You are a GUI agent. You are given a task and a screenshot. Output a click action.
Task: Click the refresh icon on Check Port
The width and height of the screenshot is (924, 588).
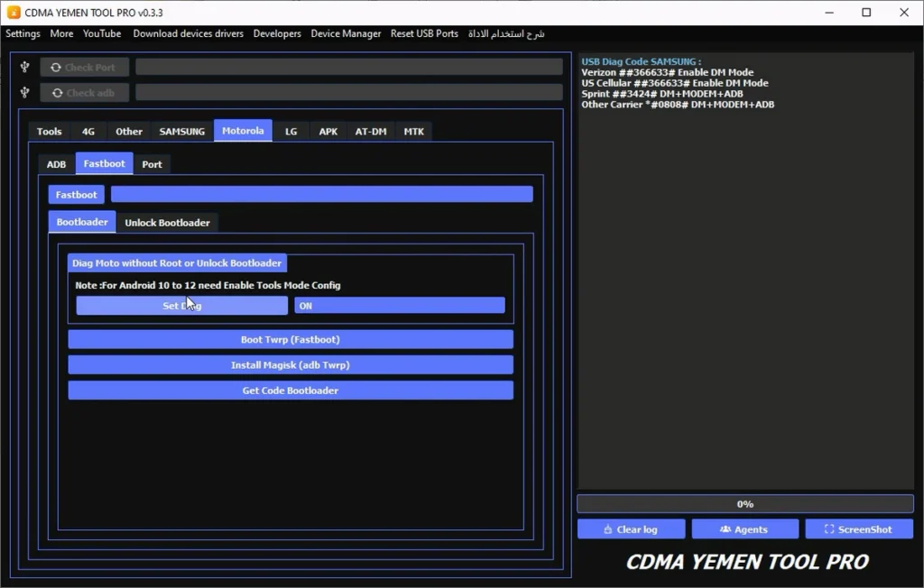tap(56, 68)
